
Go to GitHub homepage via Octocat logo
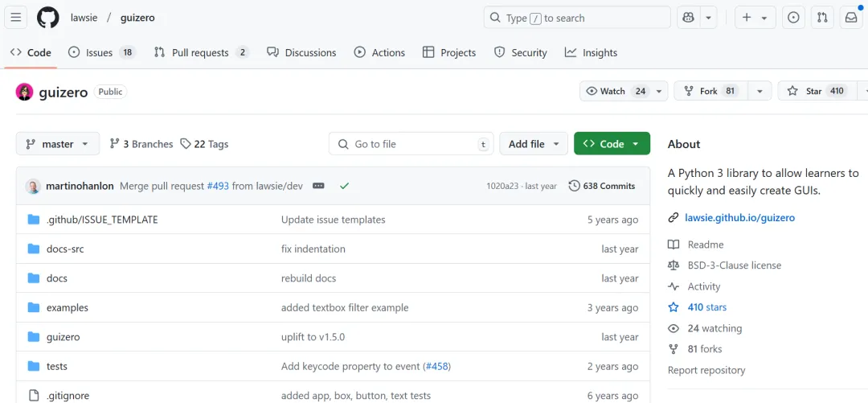tap(47, 18)
